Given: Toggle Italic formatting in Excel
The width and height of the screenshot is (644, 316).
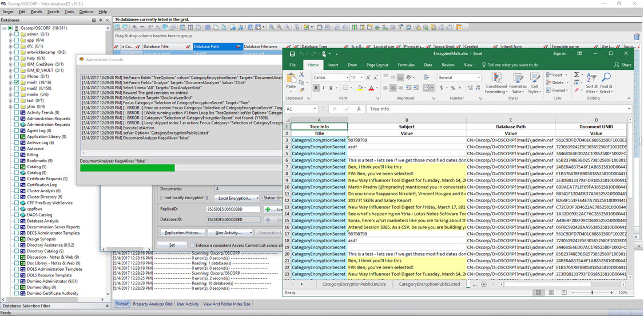Looking at the screenshot, I should point(324,88).
